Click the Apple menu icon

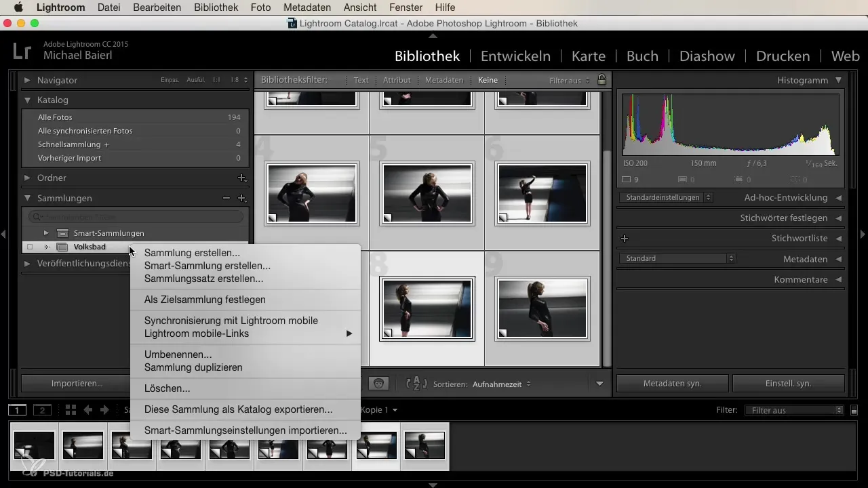[x=18, y=8]
